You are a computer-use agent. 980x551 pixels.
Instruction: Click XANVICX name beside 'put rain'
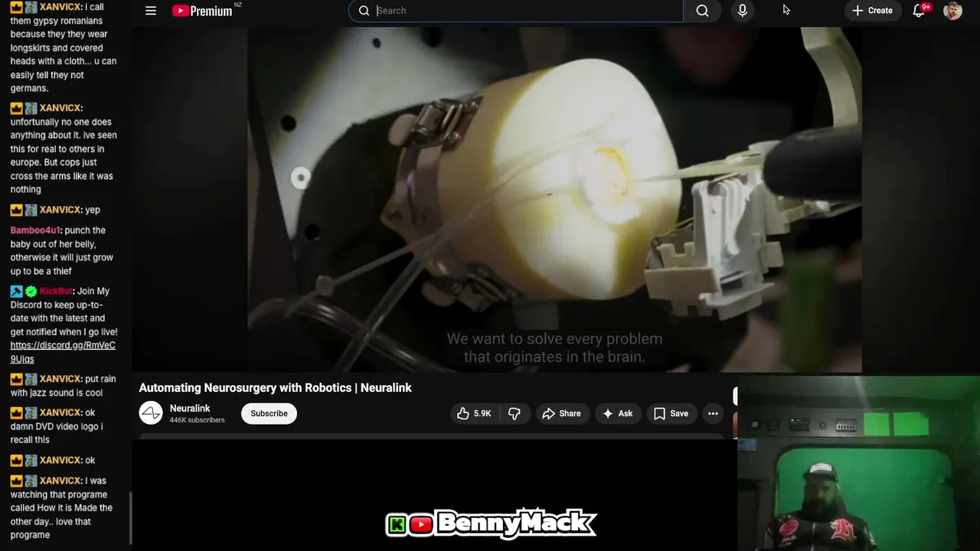[x=60, y=379]
